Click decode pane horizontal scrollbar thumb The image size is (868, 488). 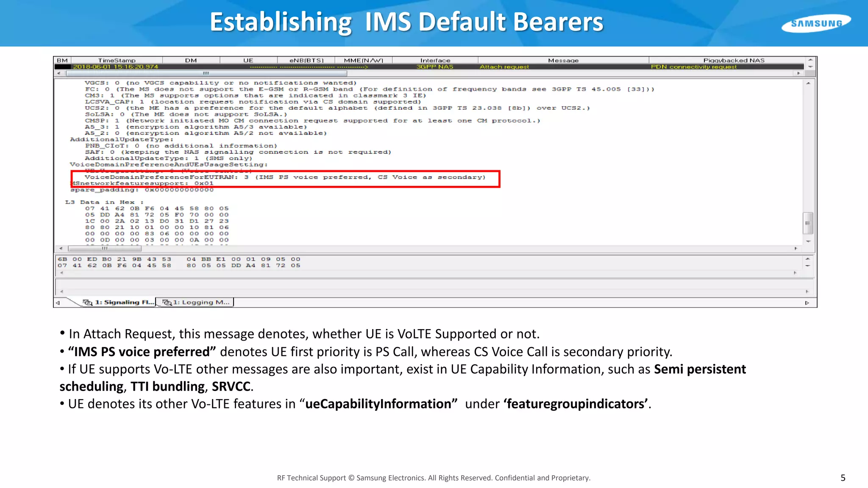pyautogui.click(x=104, y=249)
